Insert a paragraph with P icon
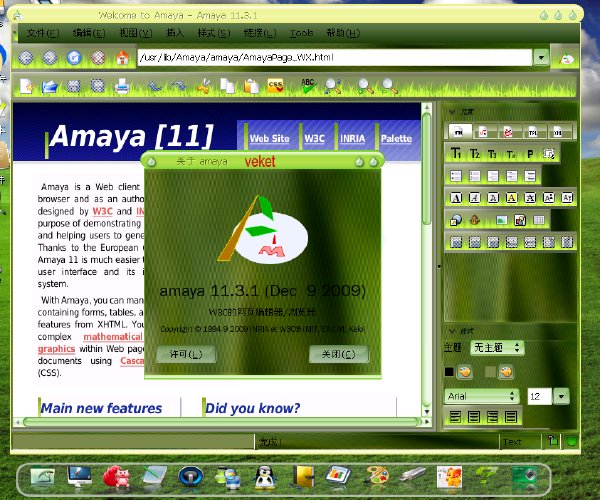Viewport: 600px width, 500px height. coord(530,154)
